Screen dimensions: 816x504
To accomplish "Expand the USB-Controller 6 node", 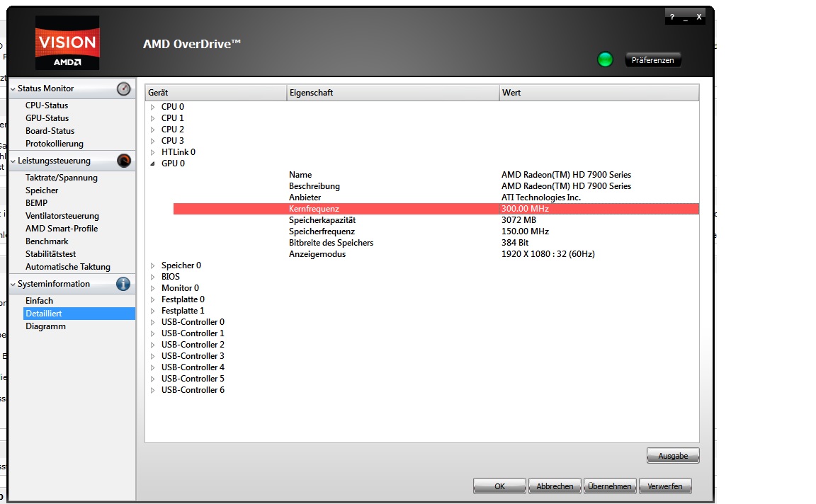I will [x=152, y=390].
